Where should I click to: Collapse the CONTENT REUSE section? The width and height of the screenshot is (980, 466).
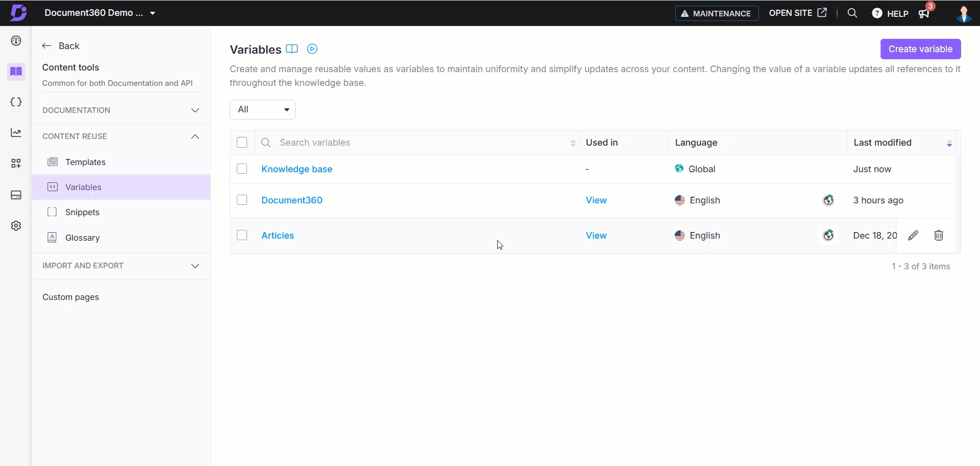point(121,136)
